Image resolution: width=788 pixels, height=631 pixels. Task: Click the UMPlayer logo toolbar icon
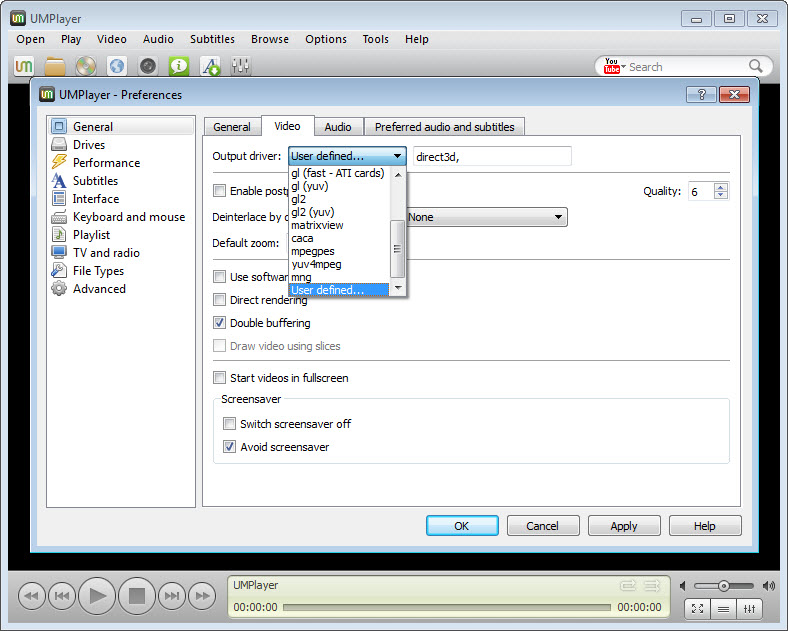click(x=24, y=66)
